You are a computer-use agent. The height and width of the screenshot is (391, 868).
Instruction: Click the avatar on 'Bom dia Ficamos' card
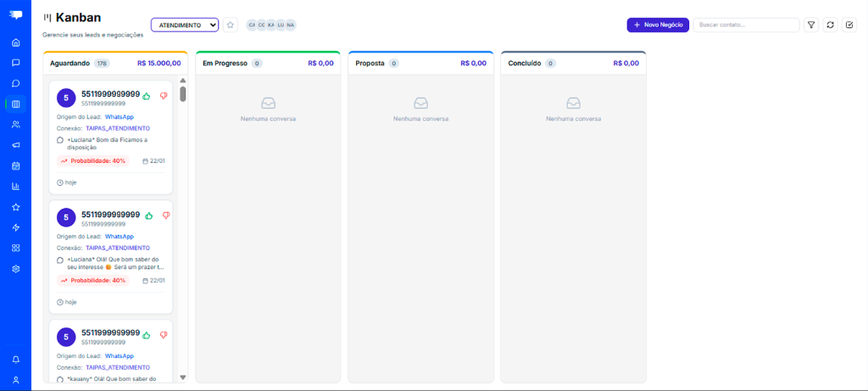66,98
